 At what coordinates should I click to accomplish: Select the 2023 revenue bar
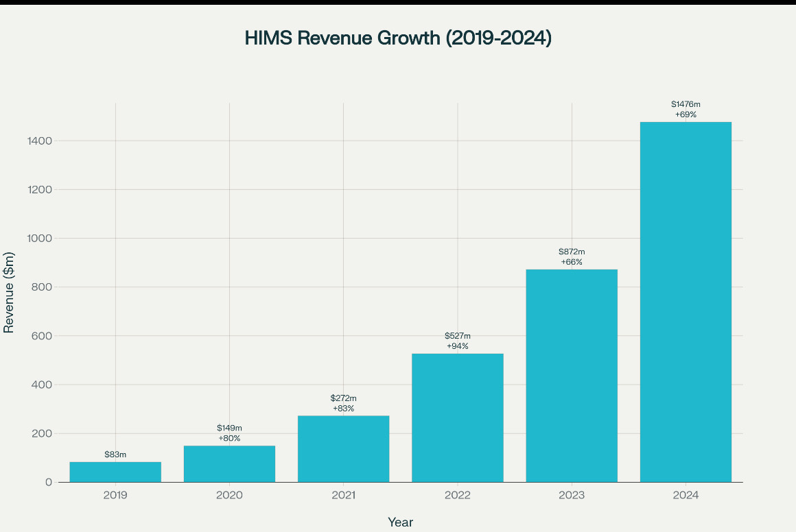coord(572,375)
